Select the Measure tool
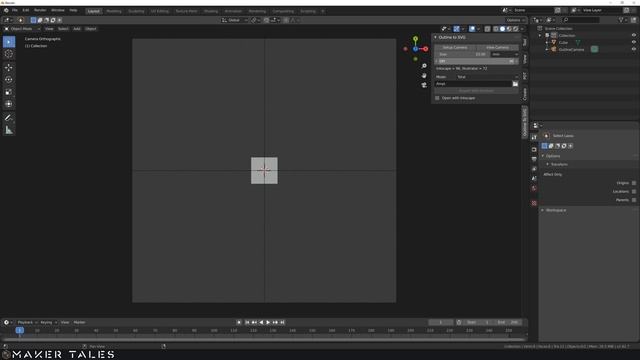Viewport: 640px width, 360px height. point(9,130)
